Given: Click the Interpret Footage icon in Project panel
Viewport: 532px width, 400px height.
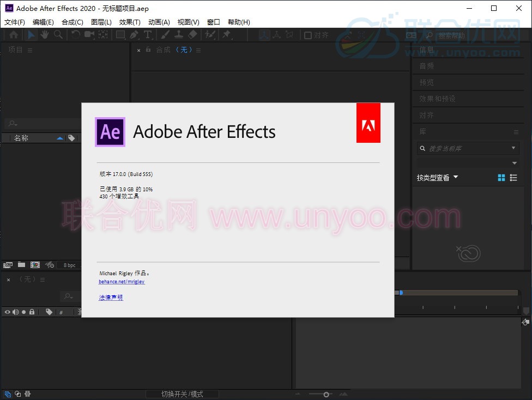Looking at the screenshot, I should [x=8, y=265].
